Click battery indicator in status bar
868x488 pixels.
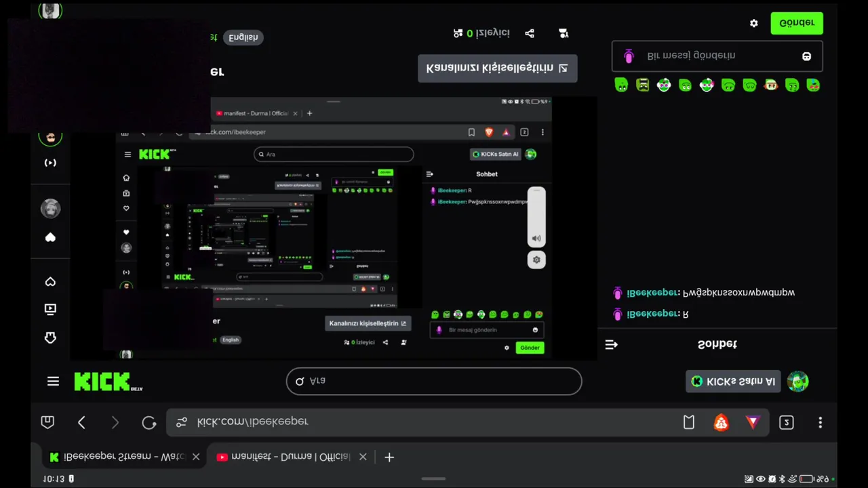tap(806, 479)
